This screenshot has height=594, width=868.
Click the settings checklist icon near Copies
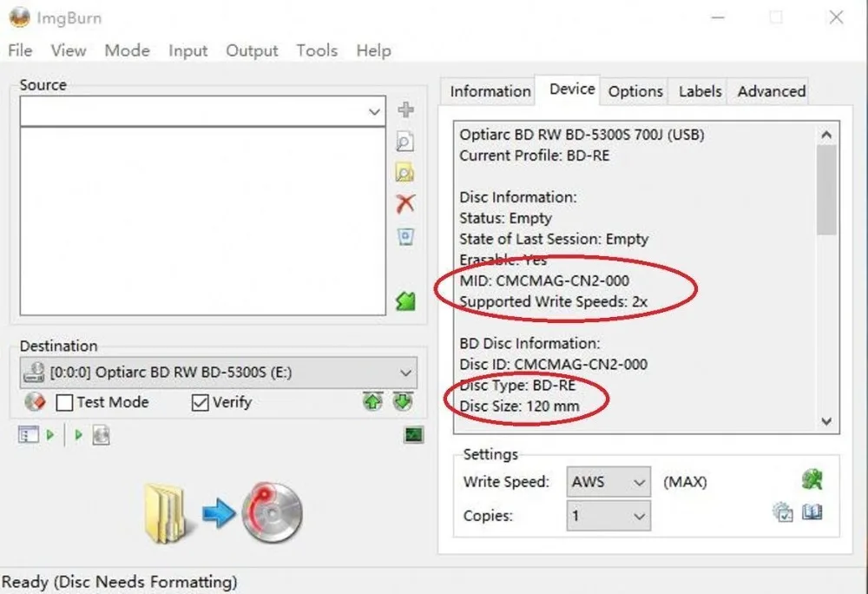(x=783, y=512)
